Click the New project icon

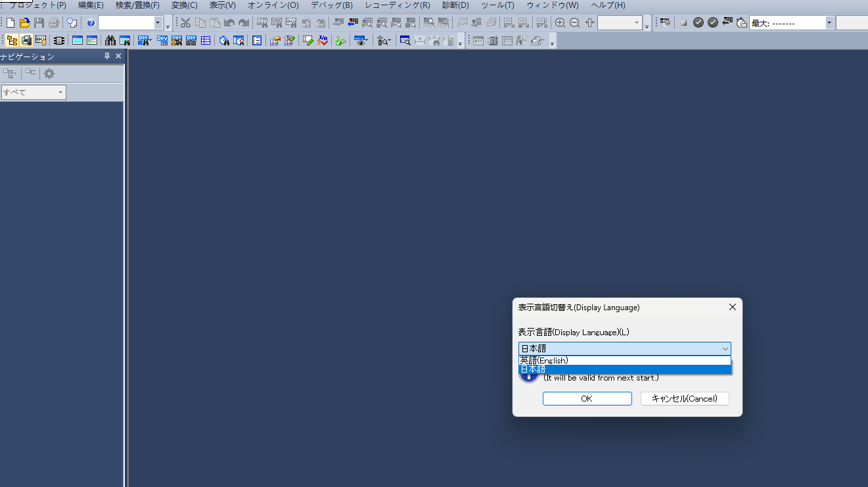coord(11,23)
